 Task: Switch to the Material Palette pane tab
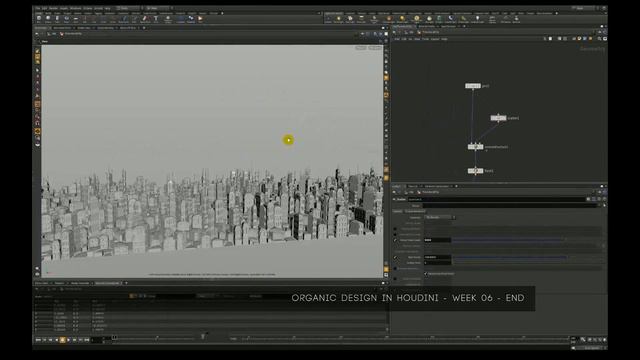[x=427, y=26]
